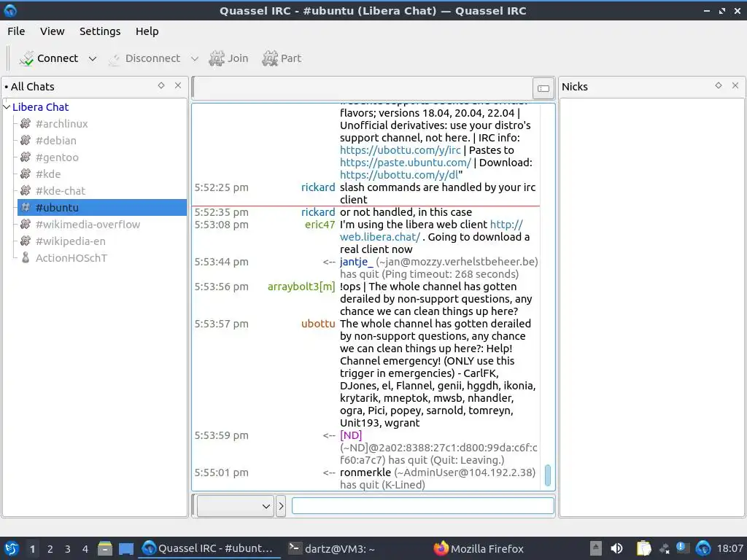Click the file manager taskbar icon

(105, 548)
